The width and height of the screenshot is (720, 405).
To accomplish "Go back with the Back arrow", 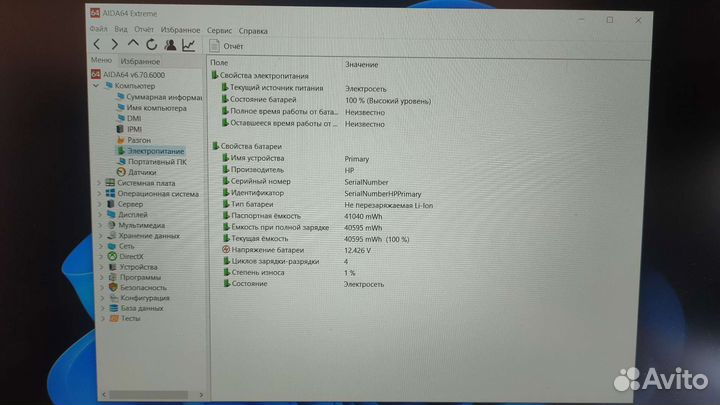I will click(97, 45).
